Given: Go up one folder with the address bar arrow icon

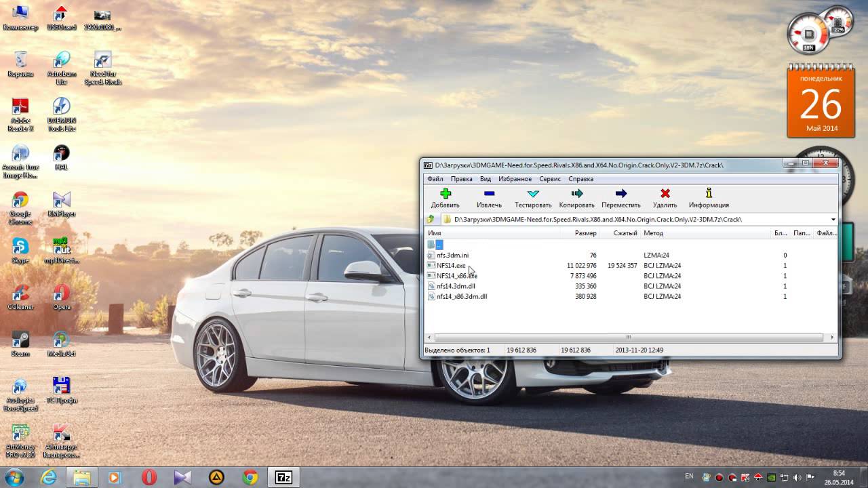Looking at the screenshot, I should [431, 220].
